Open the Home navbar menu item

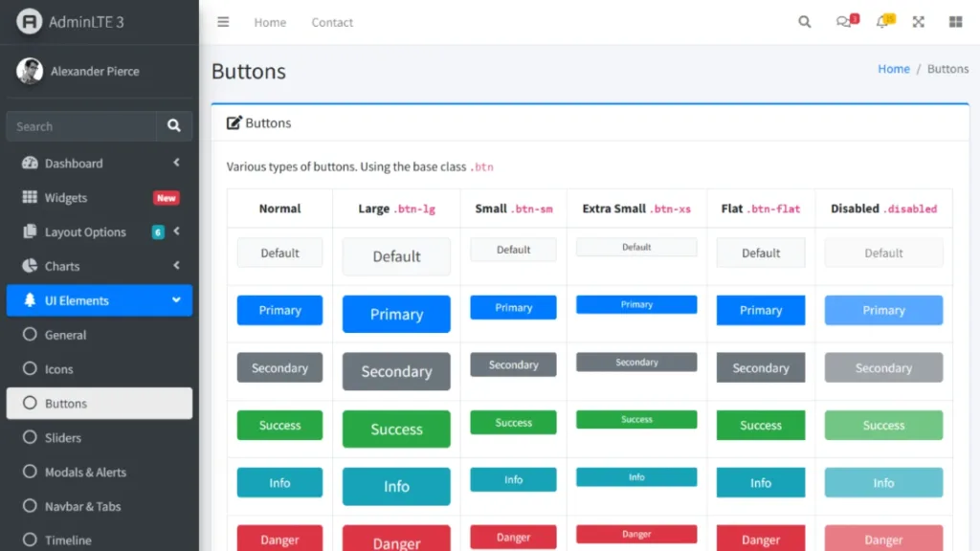(x=270, y=22)
